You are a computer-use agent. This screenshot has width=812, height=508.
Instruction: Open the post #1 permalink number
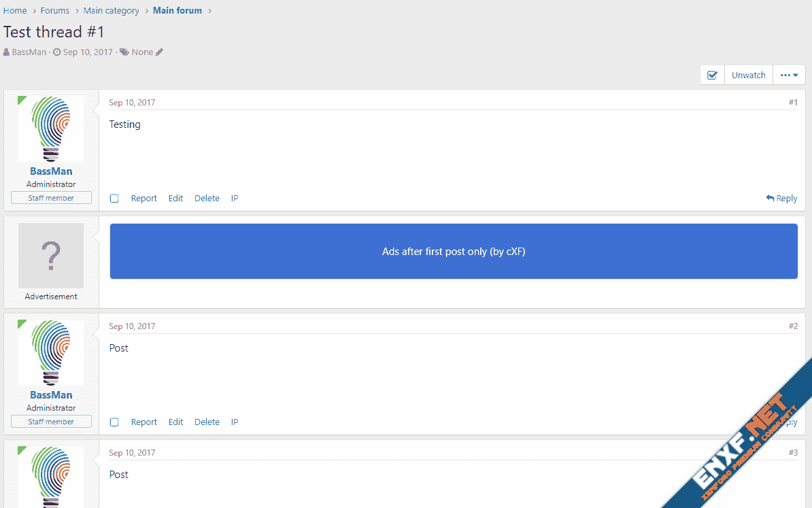click(793, 103)
